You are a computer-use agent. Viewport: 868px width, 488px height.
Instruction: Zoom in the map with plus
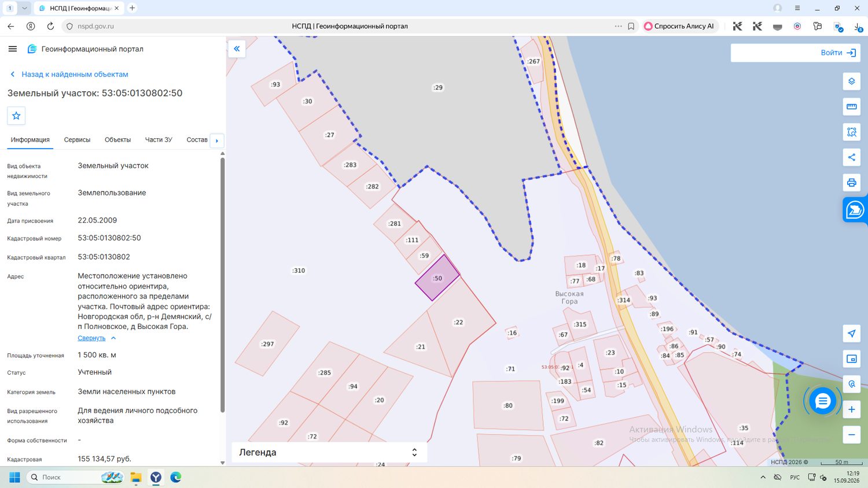click(x=851, y=409)
